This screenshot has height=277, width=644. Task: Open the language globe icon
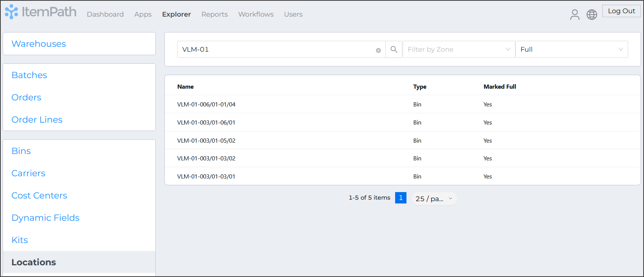[592, 15]
